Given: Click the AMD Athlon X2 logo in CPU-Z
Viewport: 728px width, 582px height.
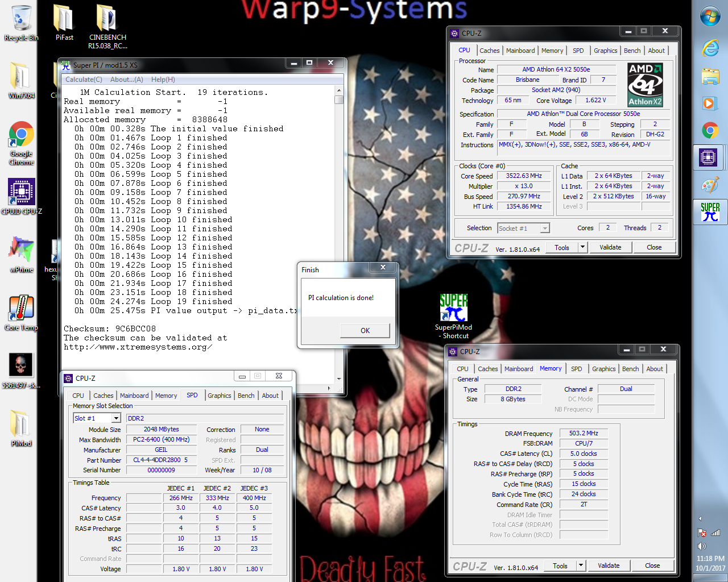Looking at the screenshot, I should 645,84.
